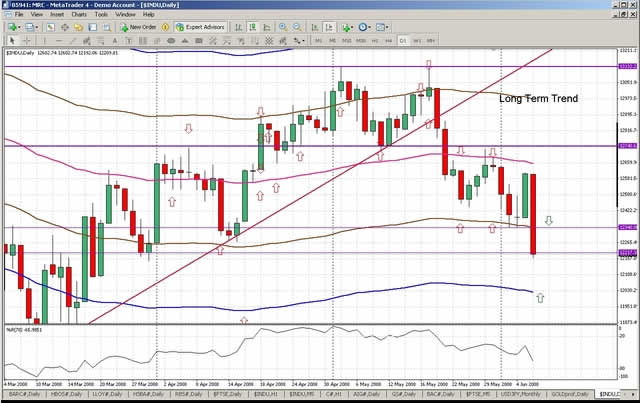The height and width of the screenshot is (403, 640).
Task: Switch to the $INDU,H1 chart tab
Action: [x=266, y=394]
